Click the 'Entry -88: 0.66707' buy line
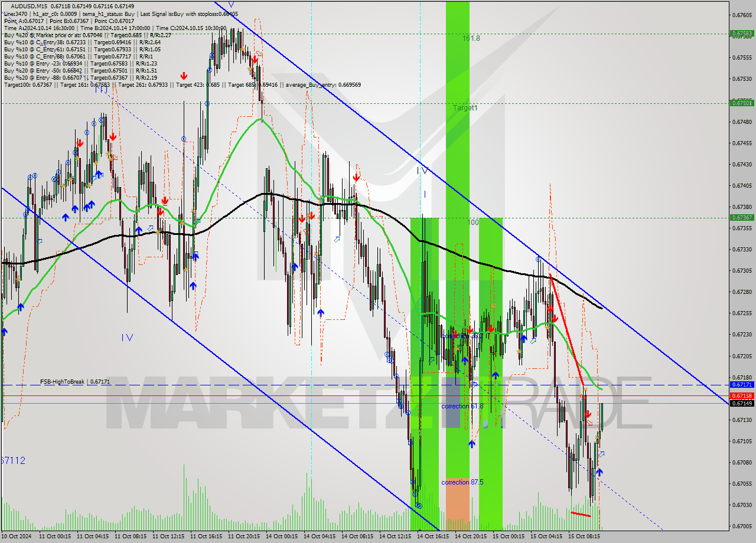Image resolution: width=756 pixels, height=543 pixels. (80, 77)
